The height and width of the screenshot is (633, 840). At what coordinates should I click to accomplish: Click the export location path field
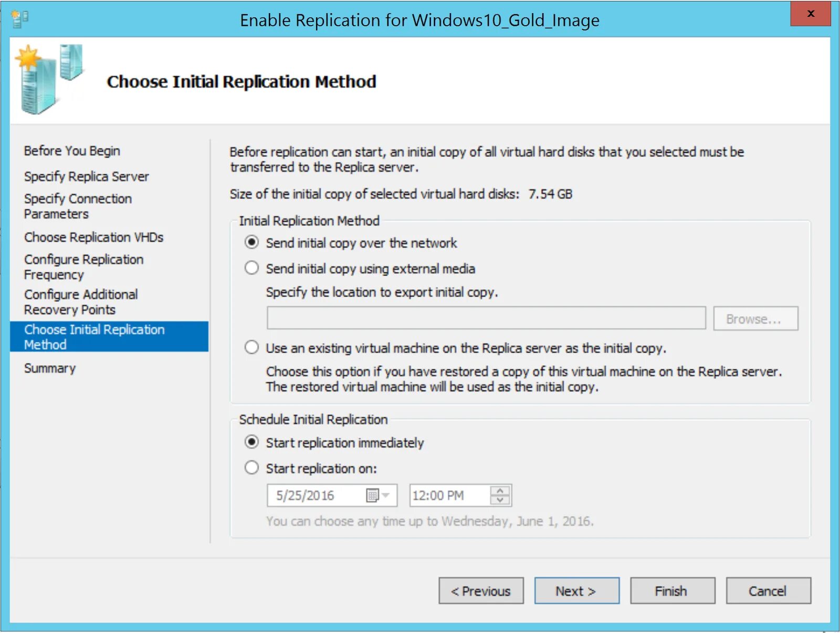(486, 319)
